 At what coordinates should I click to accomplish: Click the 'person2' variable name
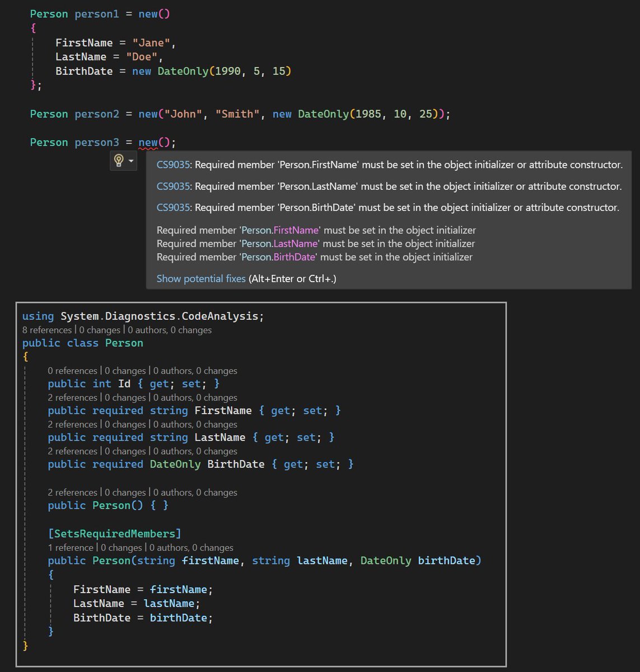(97, 114)
